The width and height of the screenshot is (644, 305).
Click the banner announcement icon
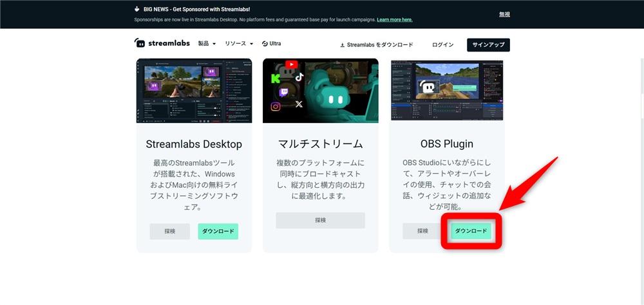click(x=137, y=9)
